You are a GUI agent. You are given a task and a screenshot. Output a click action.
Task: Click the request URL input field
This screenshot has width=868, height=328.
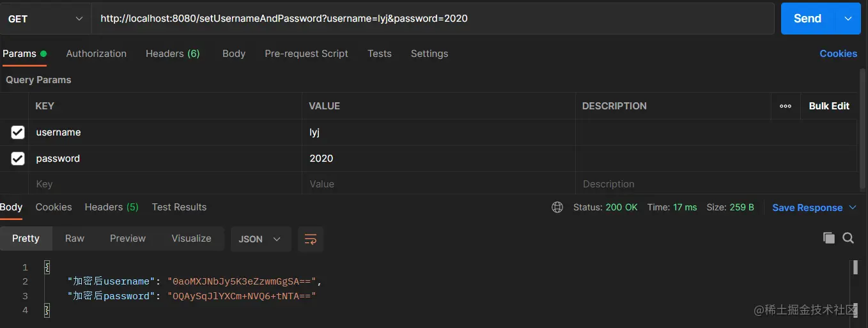433,19
